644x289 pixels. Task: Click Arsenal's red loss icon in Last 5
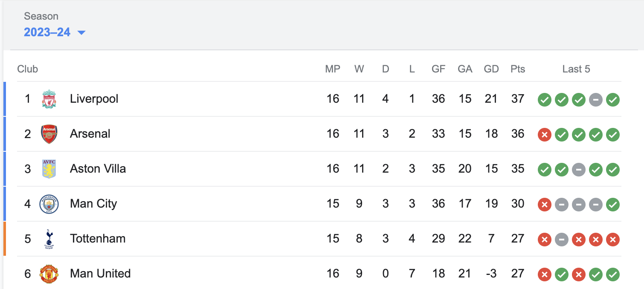545,135
